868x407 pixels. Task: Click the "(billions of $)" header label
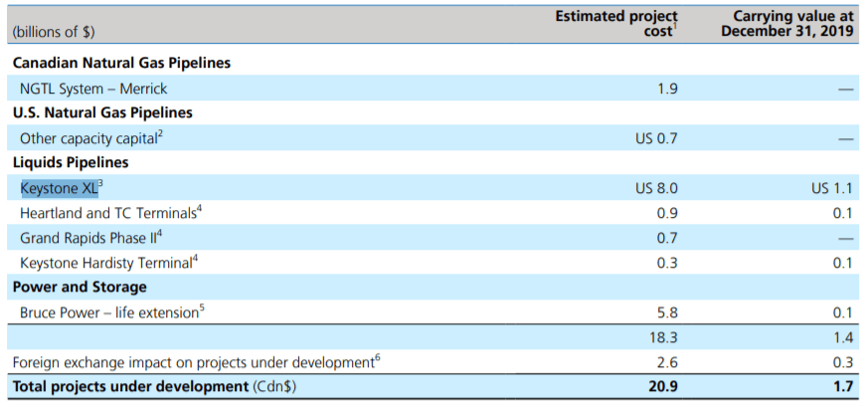point(53,32)
